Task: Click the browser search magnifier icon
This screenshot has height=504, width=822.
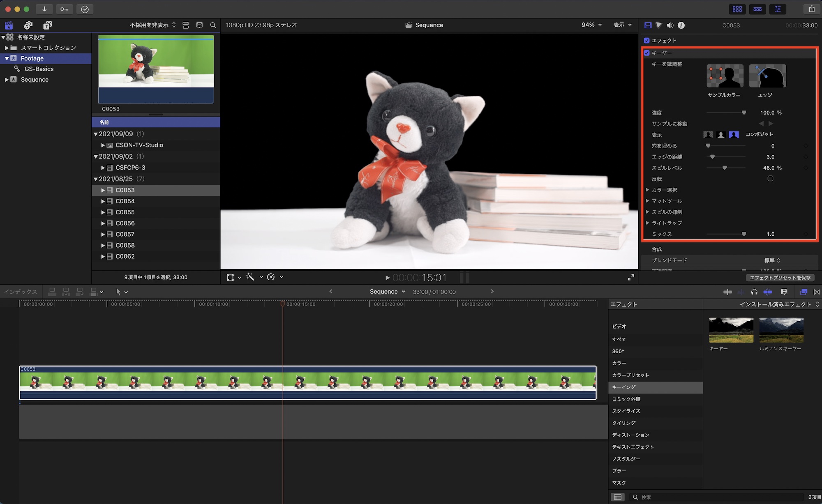Action: [x=213, y=25]
